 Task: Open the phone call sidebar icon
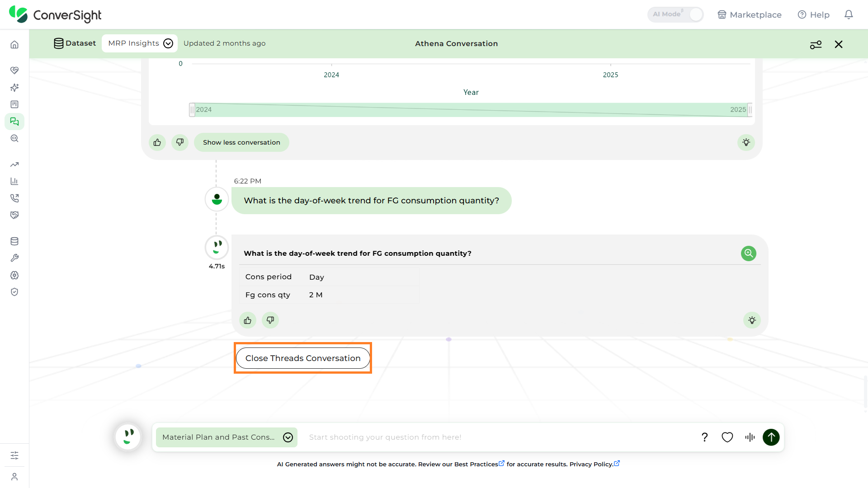pos(14,198)
